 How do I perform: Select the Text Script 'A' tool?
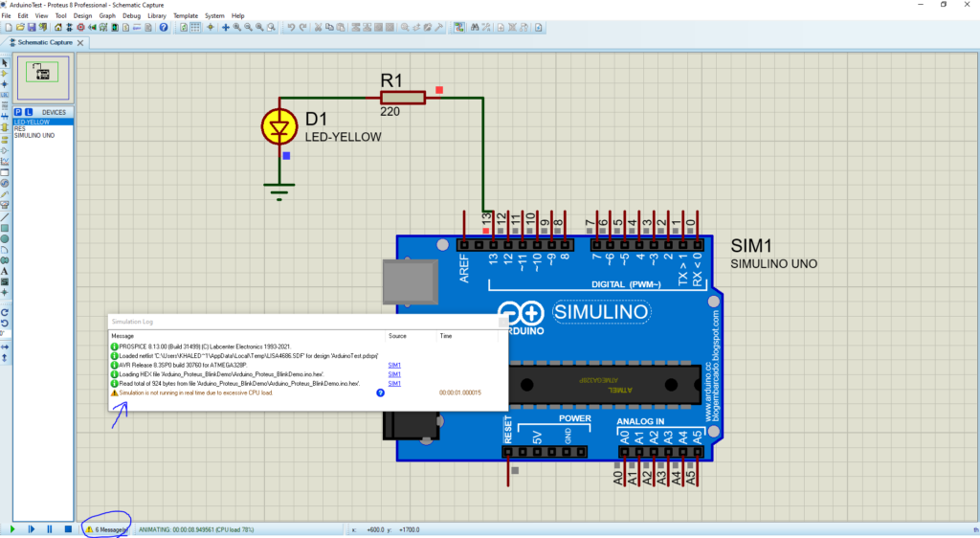coord(6,271)
